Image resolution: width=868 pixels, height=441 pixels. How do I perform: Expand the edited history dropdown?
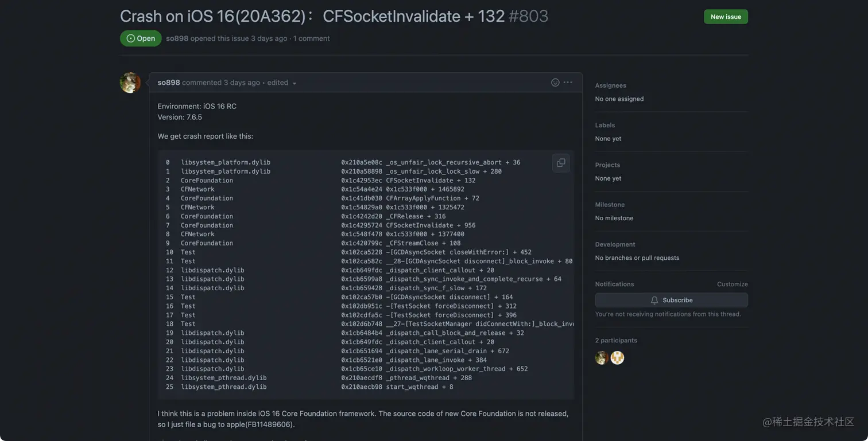pyautogui.click(x=282, y=83)
